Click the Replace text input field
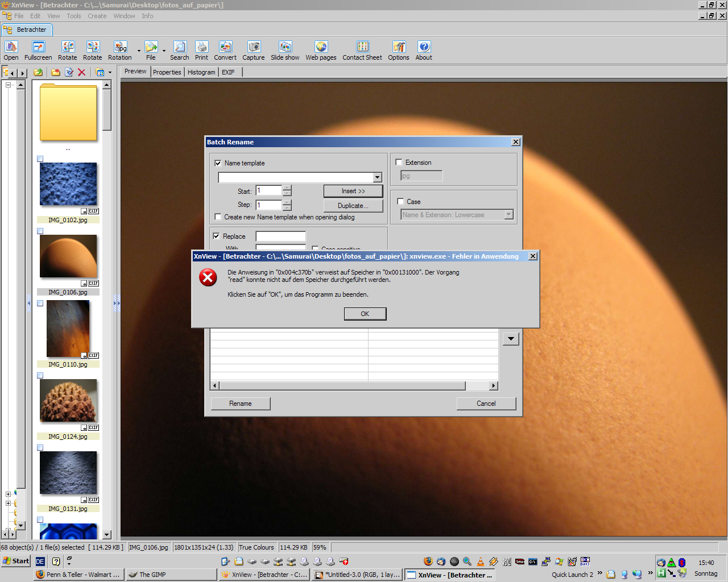Viewport: 728px width, 582px height. click(281, 236)
